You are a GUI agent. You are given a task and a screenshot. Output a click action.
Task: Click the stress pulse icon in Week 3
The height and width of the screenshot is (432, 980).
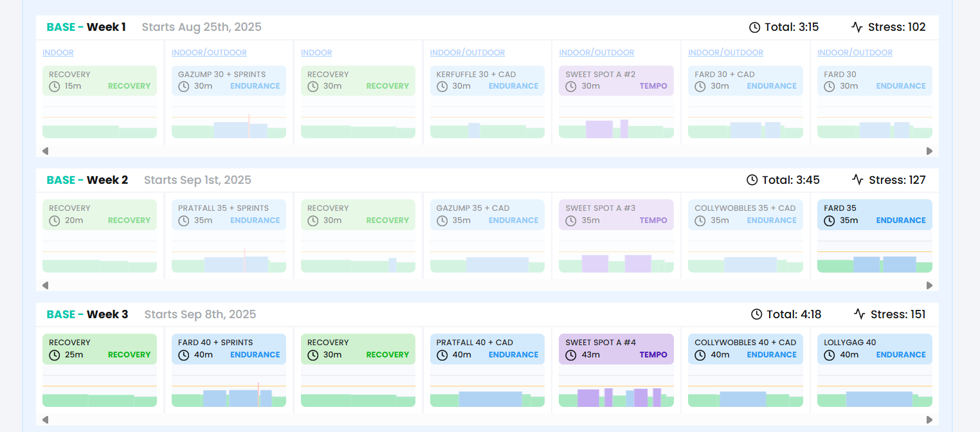860,314
